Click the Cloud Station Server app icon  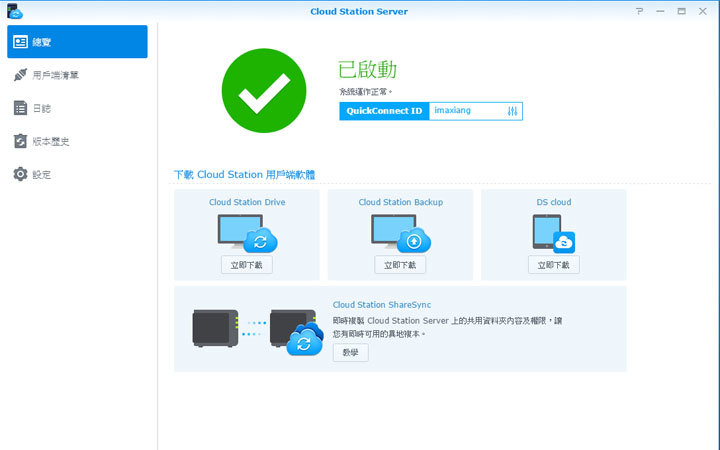(x=15, y=11)
